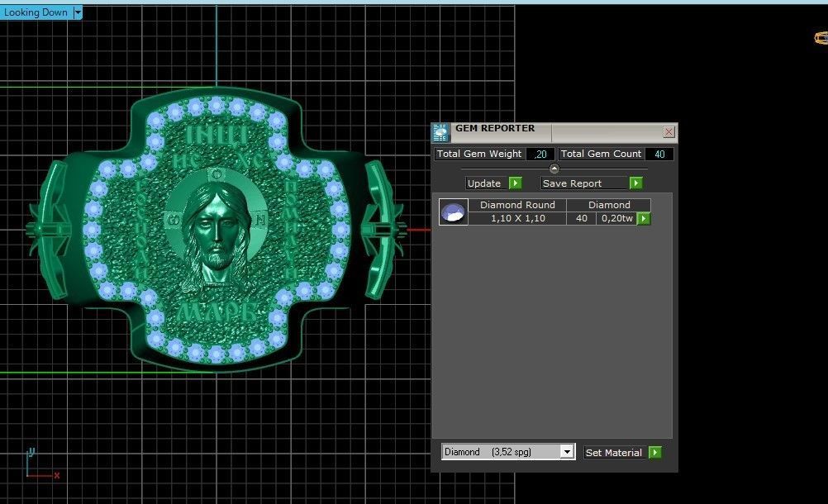Close the Gem Reporter panel
This screenshot has width=828, height=504.
point(669,131)
